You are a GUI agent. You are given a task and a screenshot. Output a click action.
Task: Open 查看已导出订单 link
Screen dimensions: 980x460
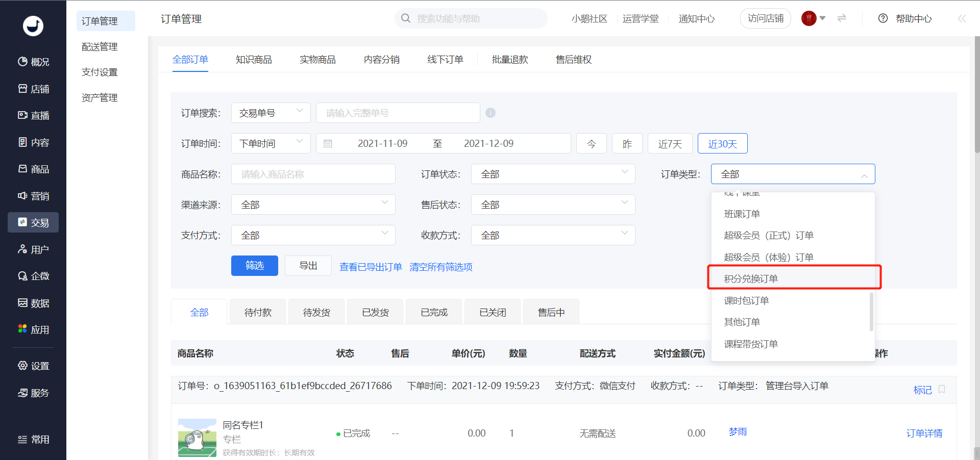pos(371,267)
